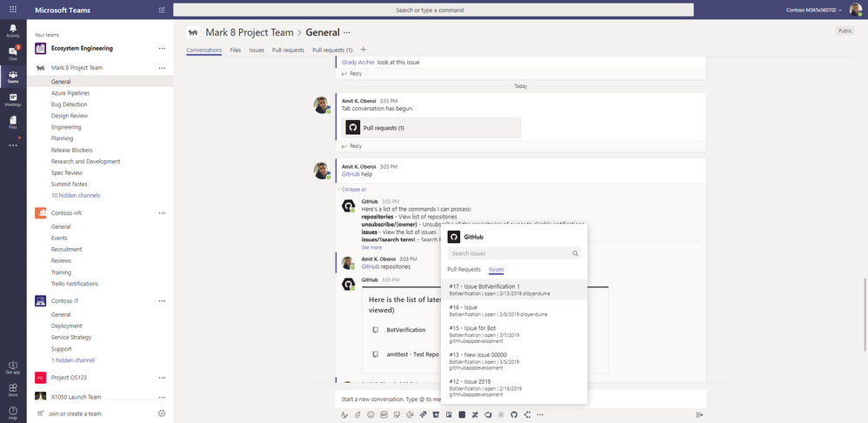
Task: Click the search magnifier in GitHub popup
Action: pyautogui.click(x=576, y=253)
